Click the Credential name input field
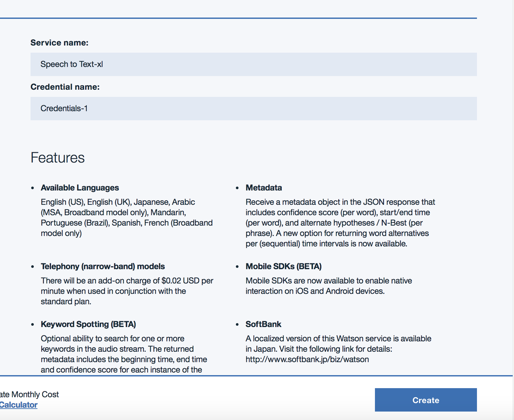This screenshot has width=514, height=420. [253, 109]
